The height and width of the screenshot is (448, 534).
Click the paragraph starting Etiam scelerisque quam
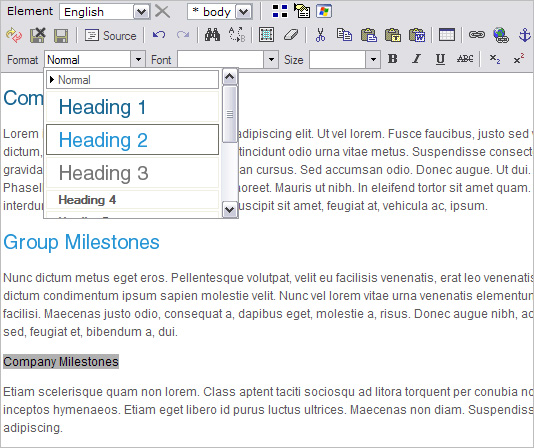(268, 410)
